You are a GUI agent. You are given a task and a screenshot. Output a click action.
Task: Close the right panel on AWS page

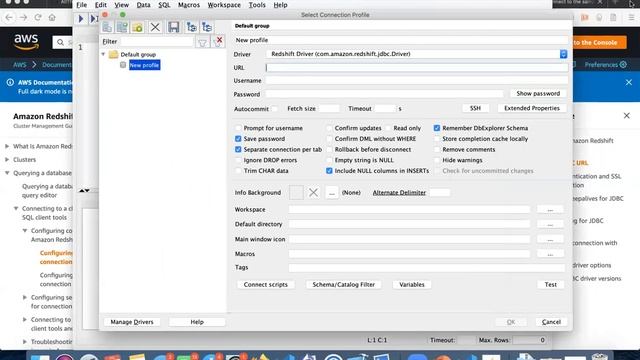pyautogui.click(x=627, y=116)
